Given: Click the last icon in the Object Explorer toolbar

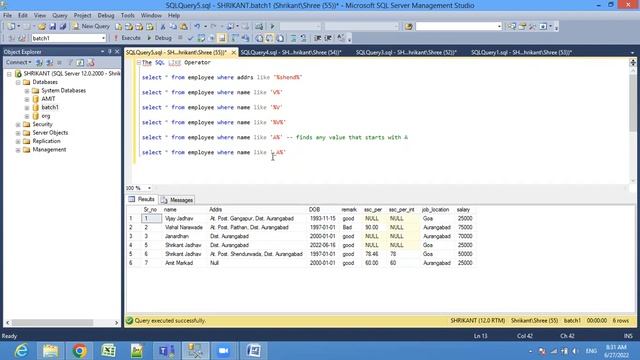Looking at the screenshot, I should (x=91, y=62).
